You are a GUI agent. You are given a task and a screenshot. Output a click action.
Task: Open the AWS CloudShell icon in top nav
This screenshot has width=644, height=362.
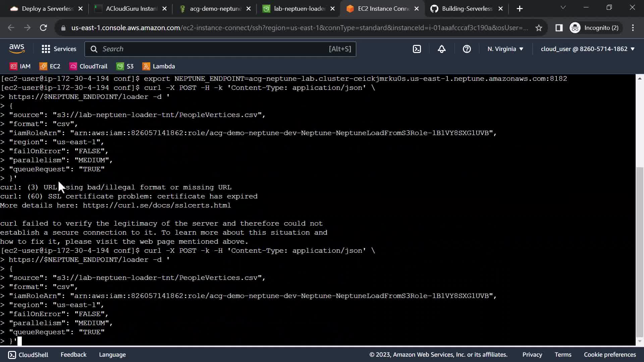point(417,49)
